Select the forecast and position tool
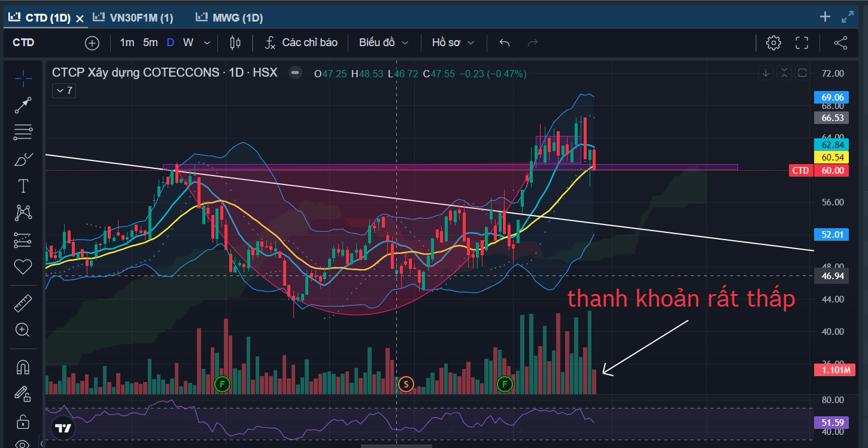The width and height of the screenshot is (868, 448). (x=23, y=240)
